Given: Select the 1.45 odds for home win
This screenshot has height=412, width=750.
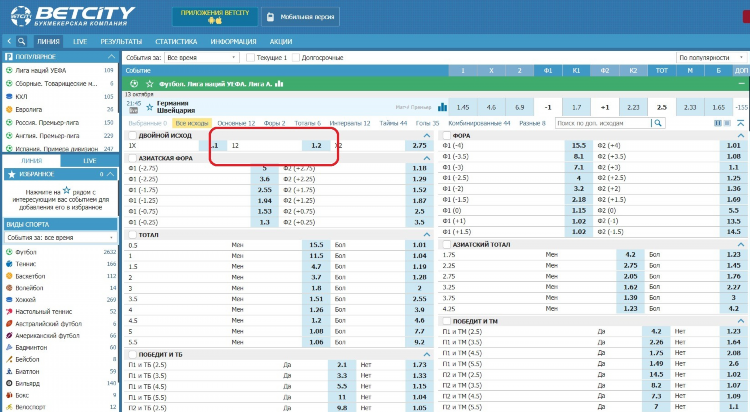Looking at the screenshot, I should [463, 107].
